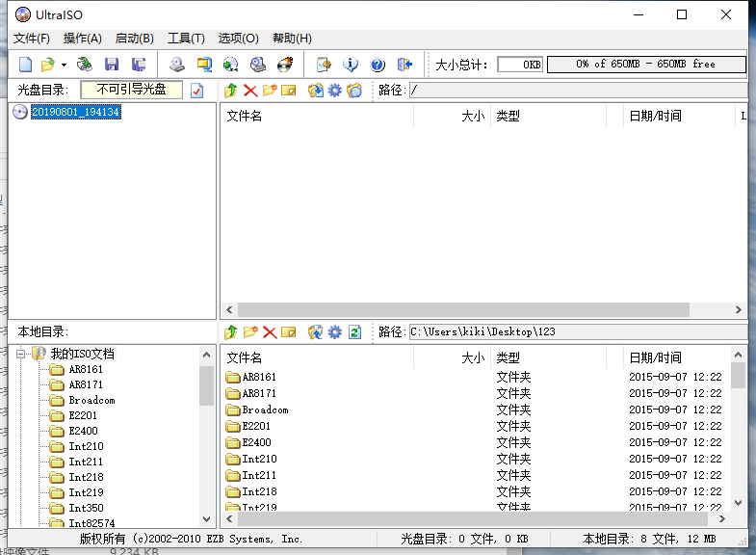The image size is (756, 555).
Task: Open the 文件(F) menu
Action: click(32, 39)
